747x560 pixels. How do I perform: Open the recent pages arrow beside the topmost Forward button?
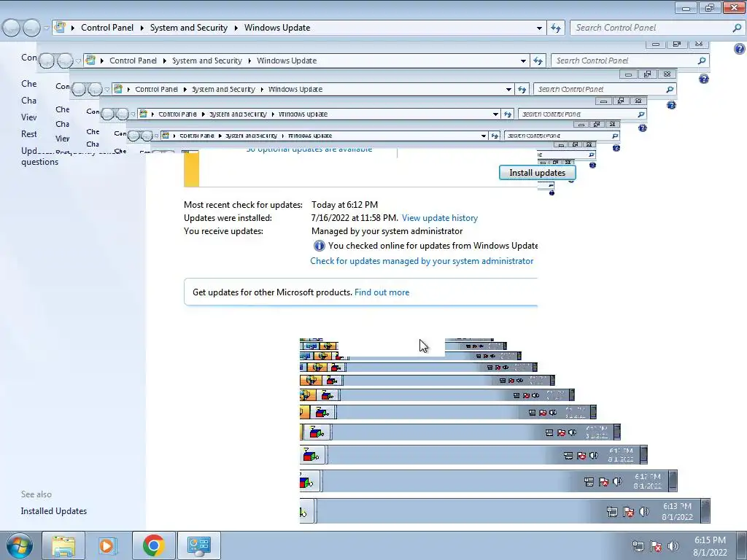pos(46,28)
